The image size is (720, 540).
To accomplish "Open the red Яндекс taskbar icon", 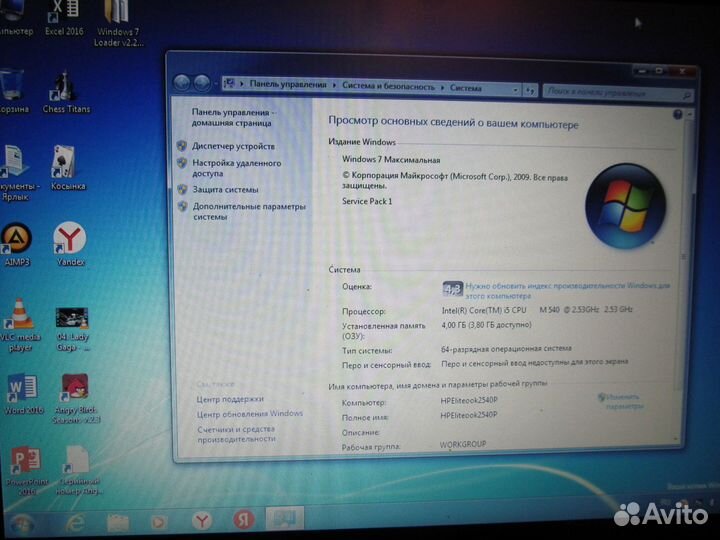I will click(244, 519).
